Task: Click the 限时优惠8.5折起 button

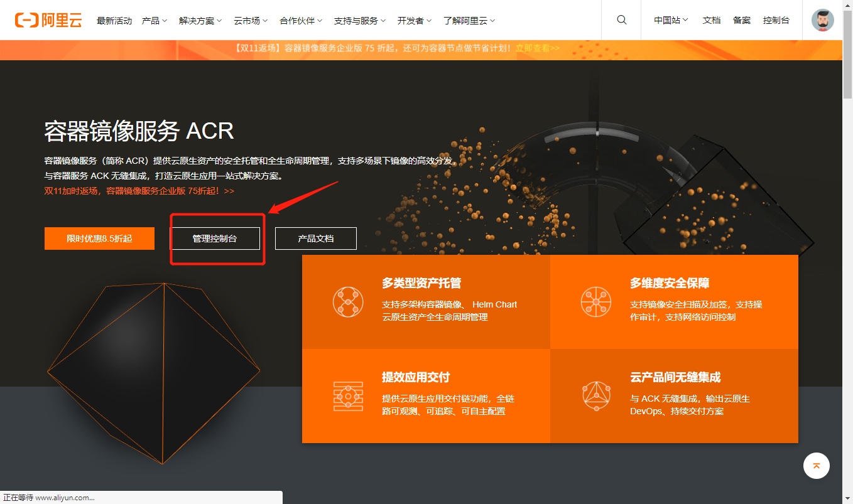Action: [99, 239]
